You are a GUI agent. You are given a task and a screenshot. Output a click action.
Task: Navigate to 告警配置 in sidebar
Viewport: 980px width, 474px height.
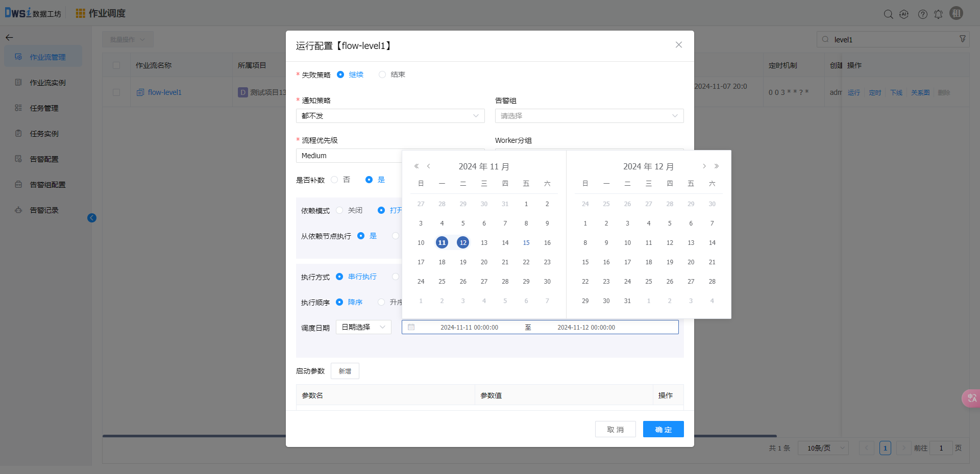(x=44, y=159)
